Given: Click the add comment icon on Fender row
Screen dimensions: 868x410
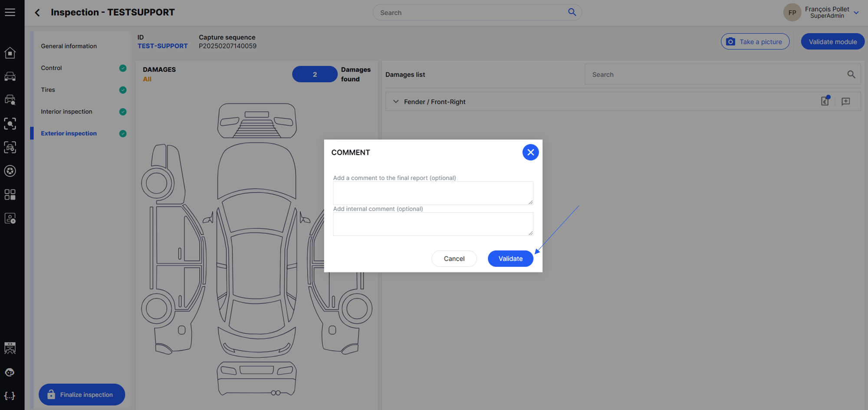Looking at the screenshot, I should 845,102.
